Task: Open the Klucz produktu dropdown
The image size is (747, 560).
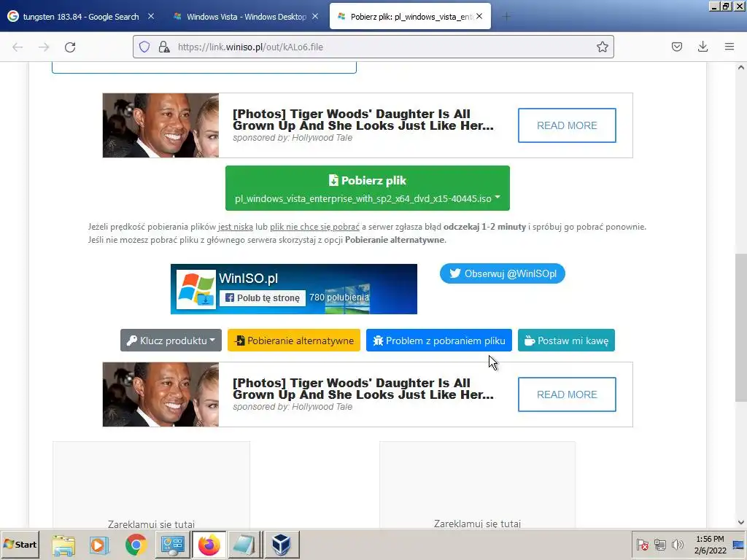Action: click(x=171, y=341)
